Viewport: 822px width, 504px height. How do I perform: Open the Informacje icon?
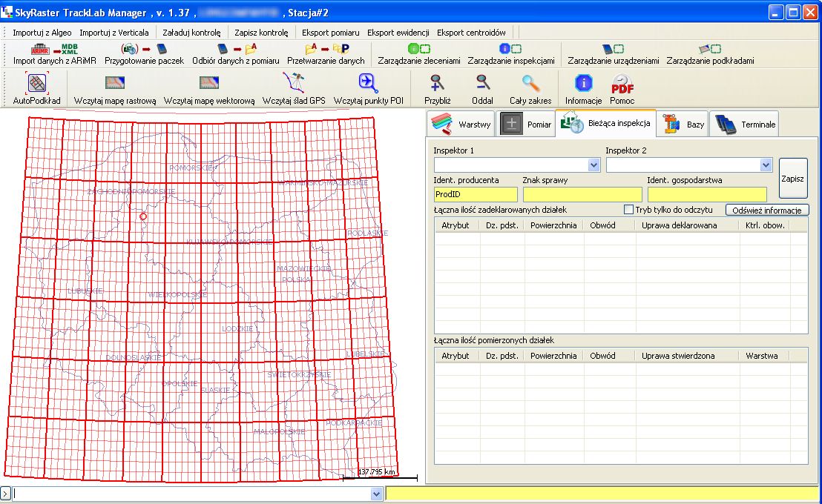click(583, 82)
